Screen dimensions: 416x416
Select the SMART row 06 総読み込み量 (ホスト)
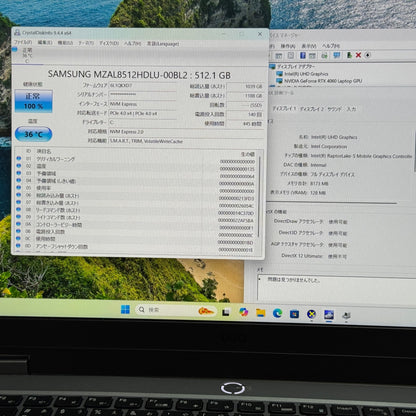click(x=136, y=196)
